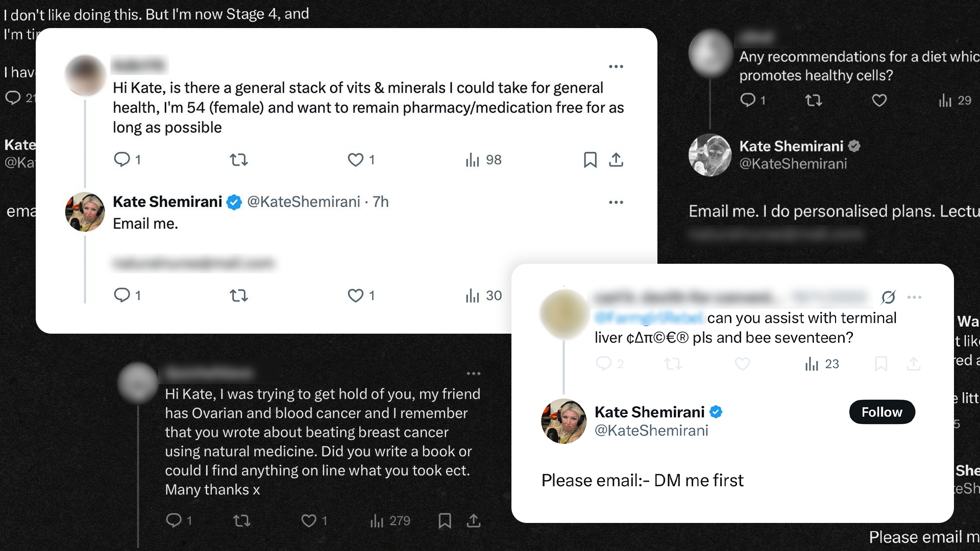View analytics showing 98 views
The width and height of the screenshot is (980, 551).
click(x=483, y=160)
